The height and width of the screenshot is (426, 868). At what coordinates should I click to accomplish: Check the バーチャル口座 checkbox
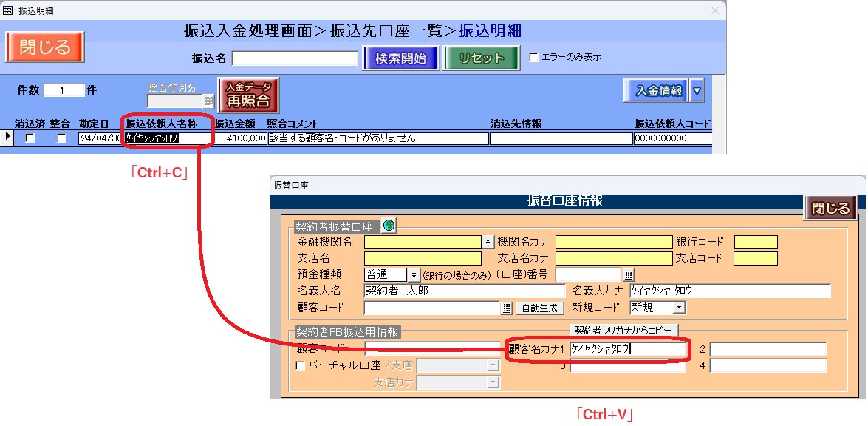(300, 365)
